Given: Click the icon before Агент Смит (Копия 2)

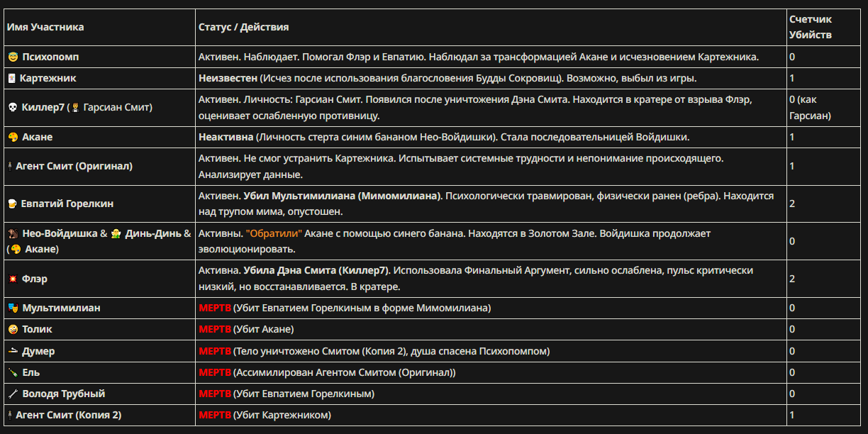Looking at the screenshot, I should (10, 415).
